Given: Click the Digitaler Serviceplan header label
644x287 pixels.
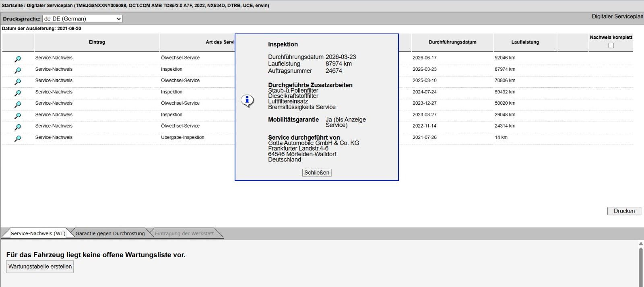Looking at the screenshot, I should coord(617,17).
